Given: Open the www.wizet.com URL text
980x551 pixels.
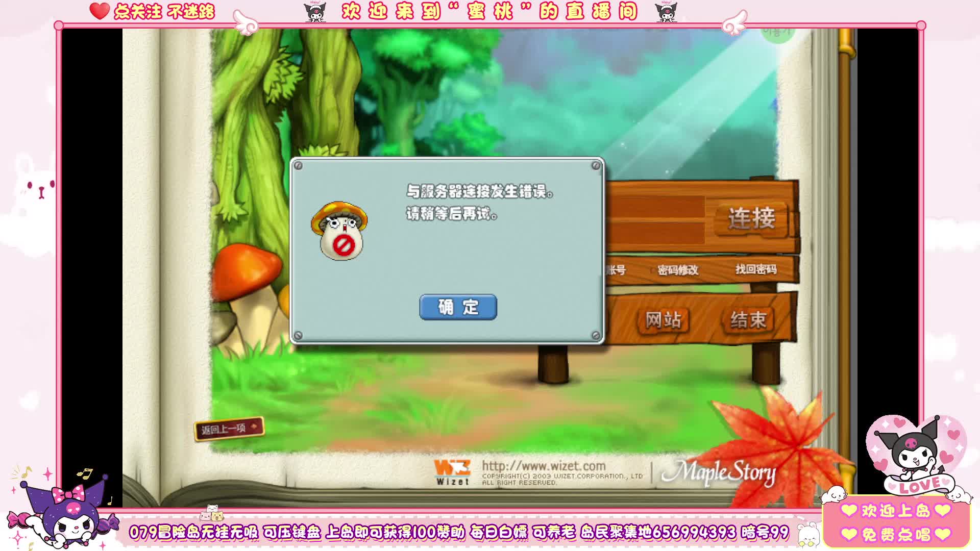Looking at the screenshot, I should pyautogui.click(x=544, y=466).
